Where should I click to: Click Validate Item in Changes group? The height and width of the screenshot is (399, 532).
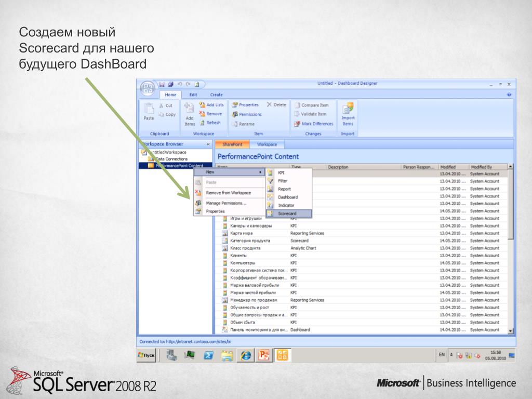point(311,114)
